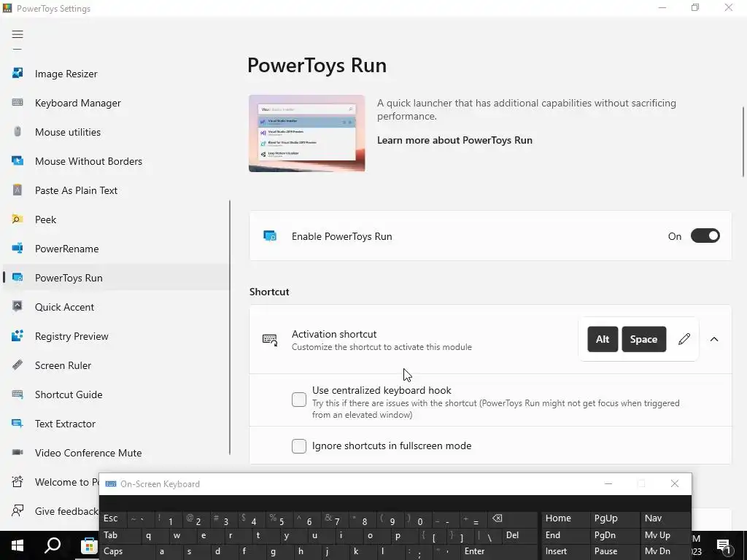This screenshot has width=747, height=560.
Task: Click the Mouse Without Borders icon
Action: (18, 161)
